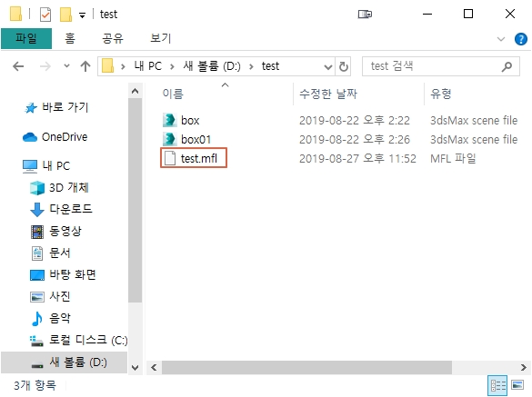This screenshot has width=532, height=397.
Task: Click the horizontal scrollbar right arrow
Action: tap(524, 368)
